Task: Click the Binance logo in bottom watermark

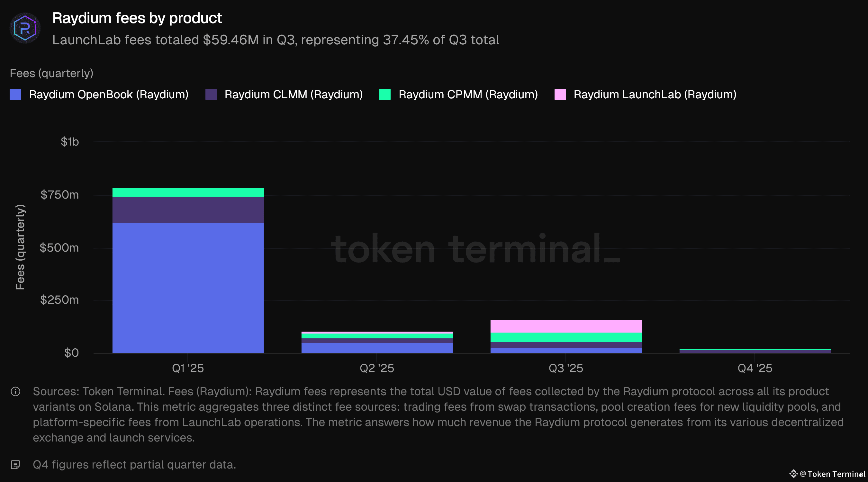Action: click(x=793, y=474)
